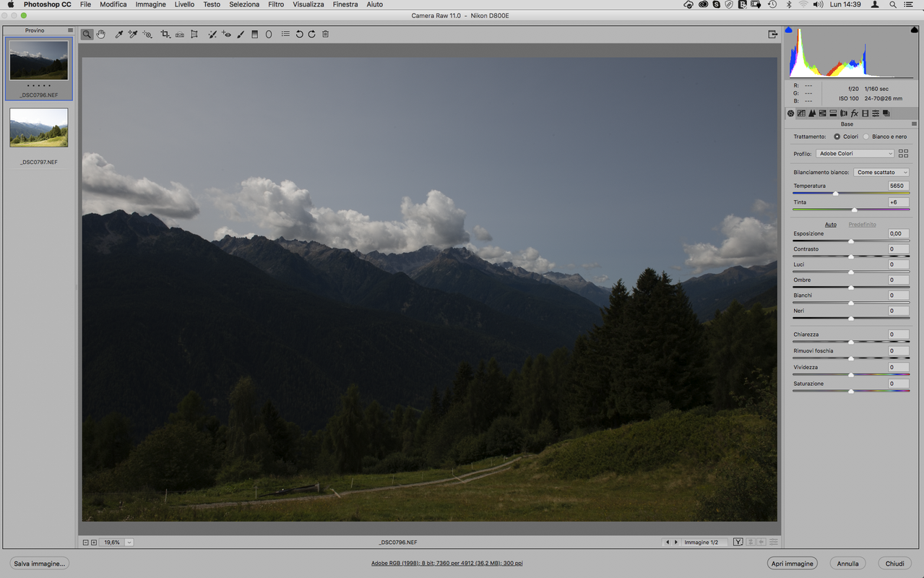
Task: Click the Esposizione slider handle
Action: click(851, 241)
